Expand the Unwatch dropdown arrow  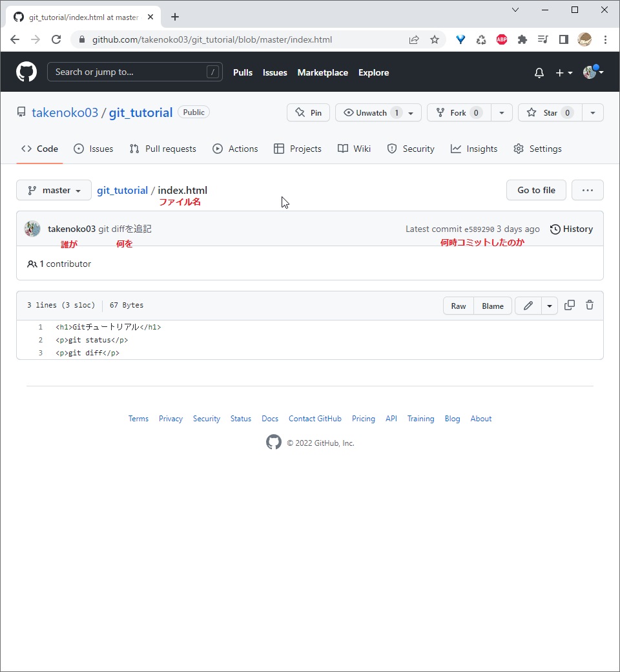point(411,113)
